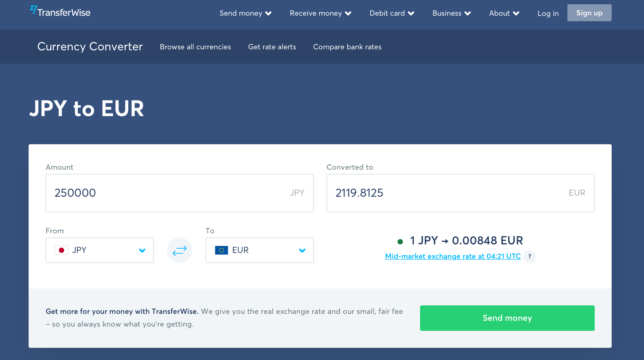Click the Converted to field showing 2119.8125

tap(461, 193)
